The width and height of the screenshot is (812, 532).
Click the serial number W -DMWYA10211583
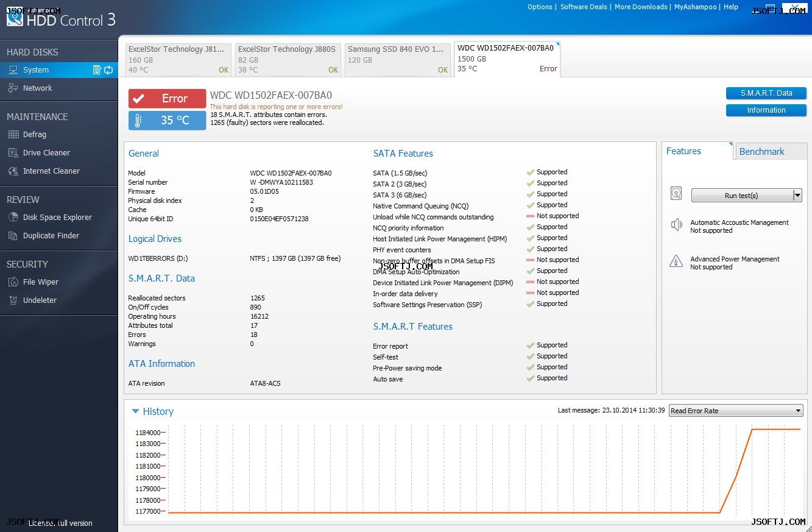pyautogui.click(x=281, y=182)
